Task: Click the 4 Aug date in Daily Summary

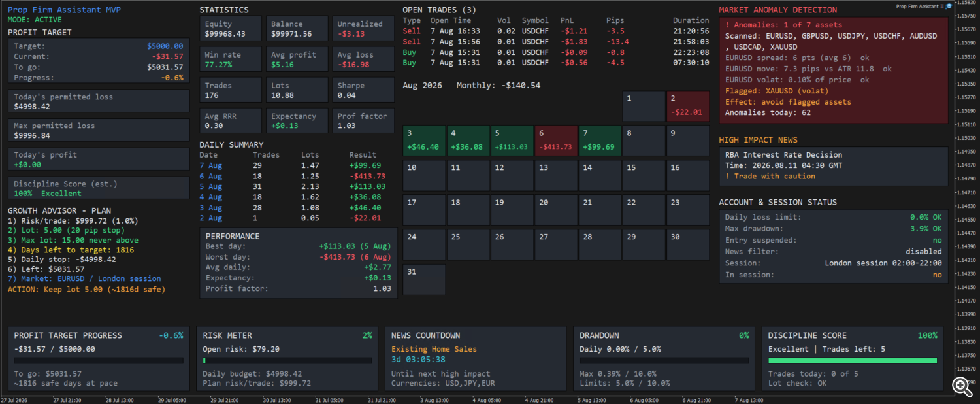Action: (211, 197)
